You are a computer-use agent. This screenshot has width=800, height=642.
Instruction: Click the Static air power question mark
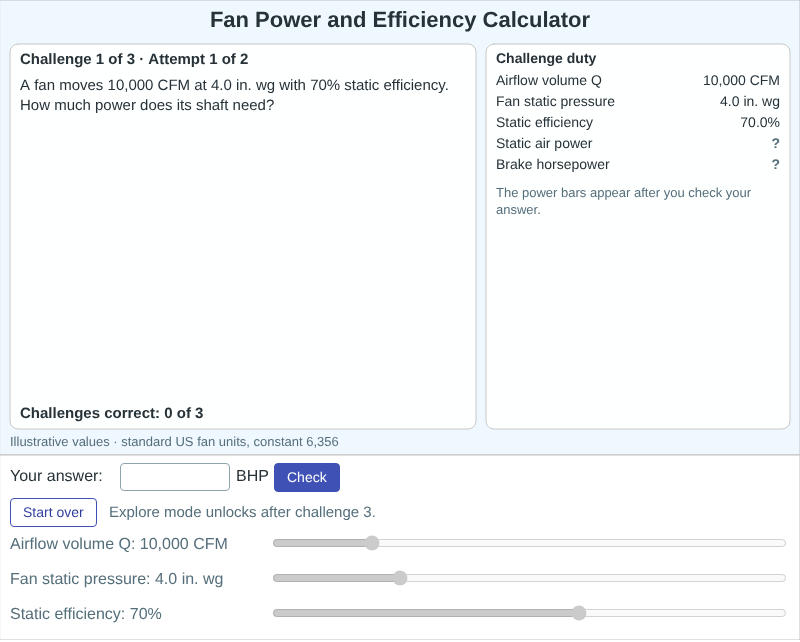[776, 143]
